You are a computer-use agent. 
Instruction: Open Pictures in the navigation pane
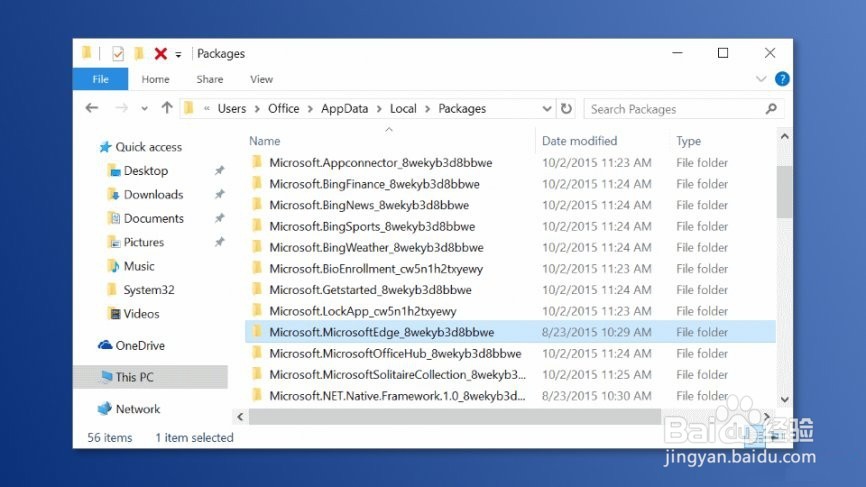coord(144,242)
